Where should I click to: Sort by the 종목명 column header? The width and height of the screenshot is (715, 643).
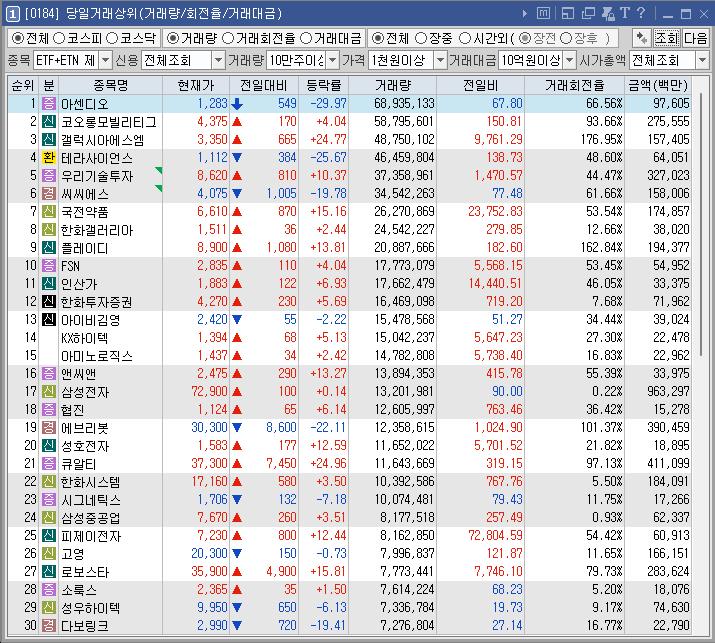tap(110, 85)
